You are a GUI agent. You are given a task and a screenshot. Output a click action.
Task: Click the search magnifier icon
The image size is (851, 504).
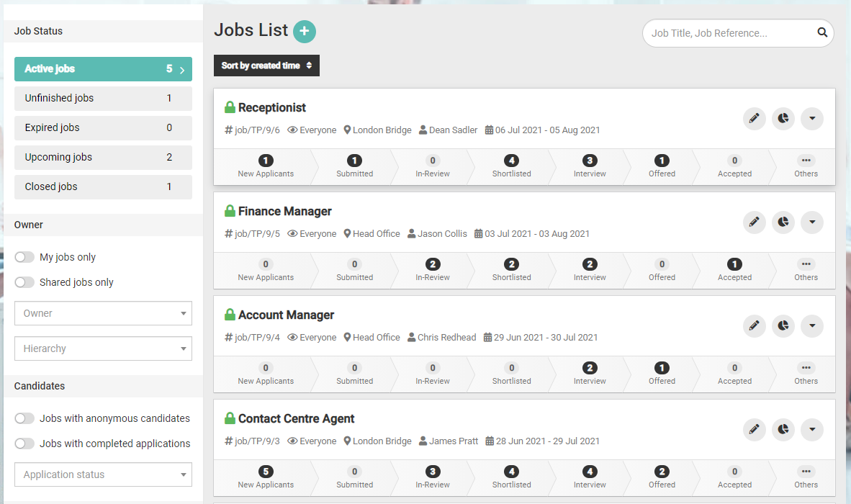pos(822,33)
